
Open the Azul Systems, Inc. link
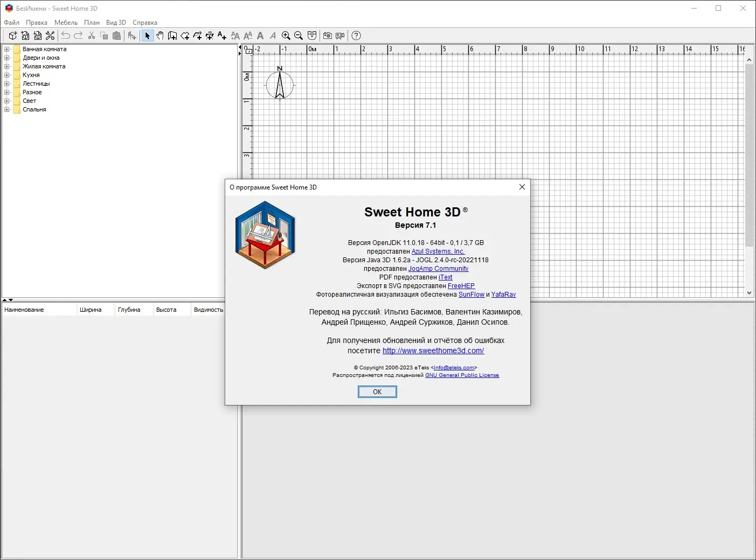click(438, 251)
